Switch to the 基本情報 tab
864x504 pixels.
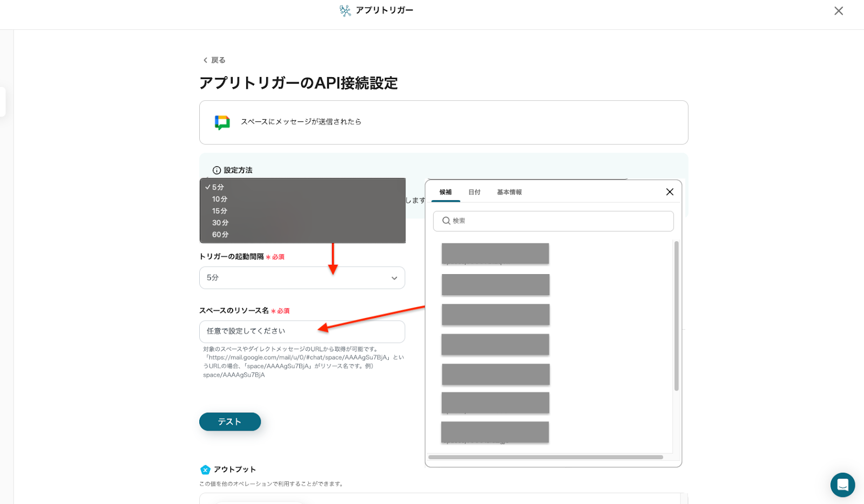(x=509, y=192)
